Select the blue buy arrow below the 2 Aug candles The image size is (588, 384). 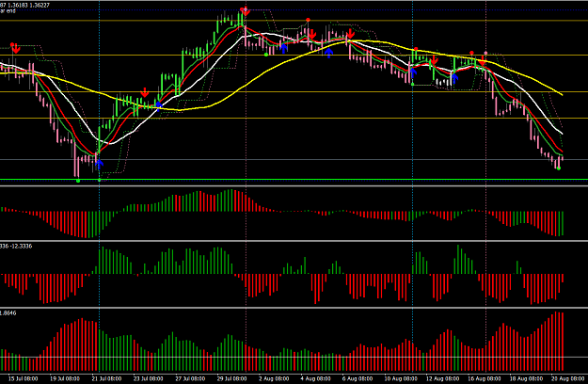(x=284, y=48)
